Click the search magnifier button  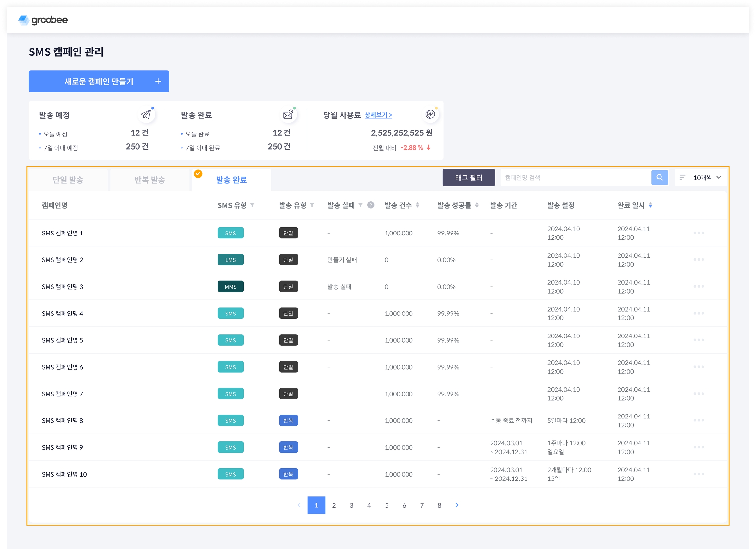659,177
